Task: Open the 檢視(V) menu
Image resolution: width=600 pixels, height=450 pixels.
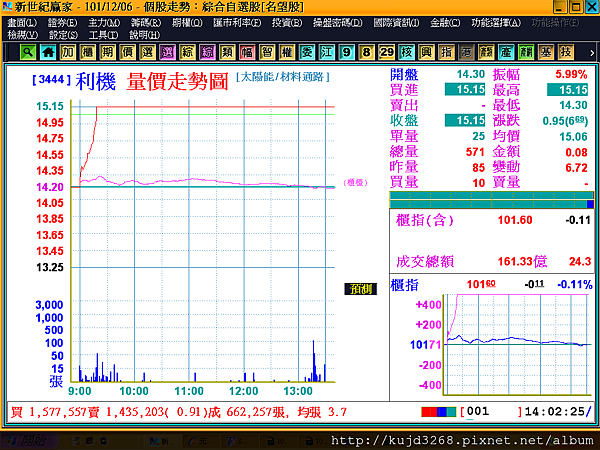Action: tap(22, 35)
